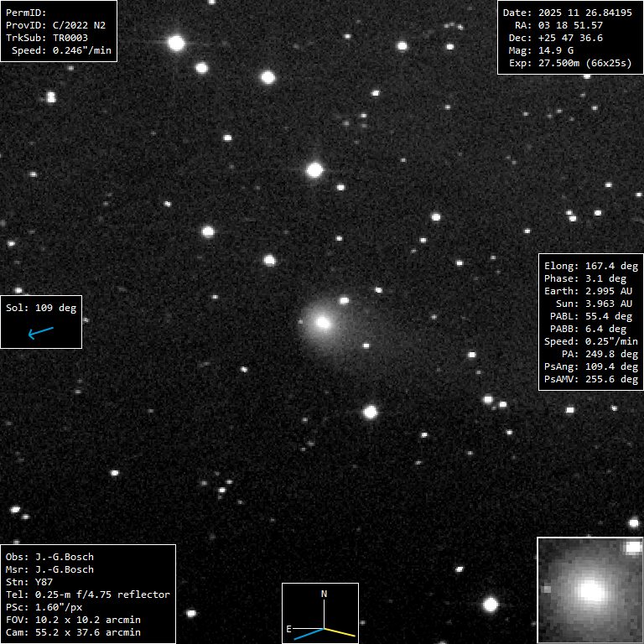This screenshot has height=644, width=644.
Task: Select the Tel: 0.25-m f/4.75 reflector line
Action: point(88,595)
